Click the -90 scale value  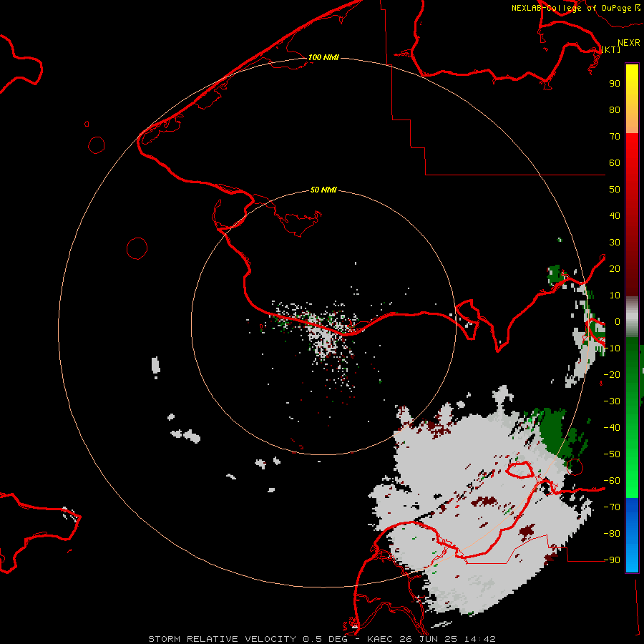click(612, 560)
